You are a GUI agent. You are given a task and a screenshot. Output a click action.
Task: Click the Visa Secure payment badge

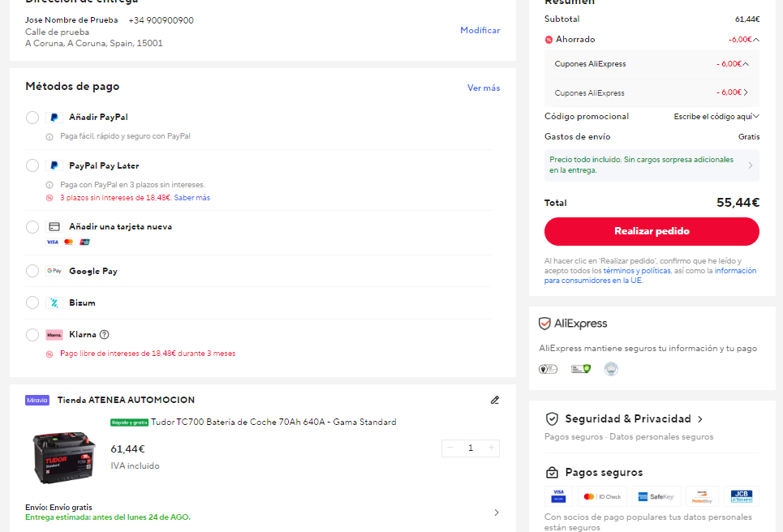click(558, 496)
